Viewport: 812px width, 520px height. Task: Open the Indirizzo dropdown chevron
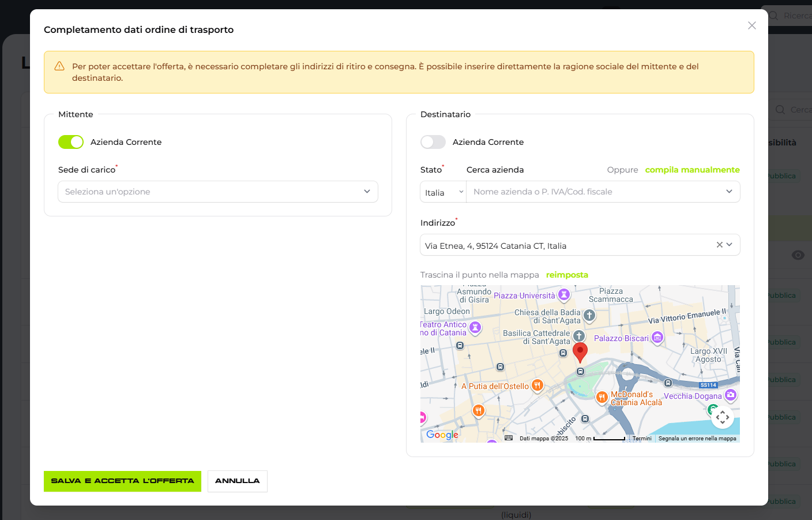pos(730,245)
